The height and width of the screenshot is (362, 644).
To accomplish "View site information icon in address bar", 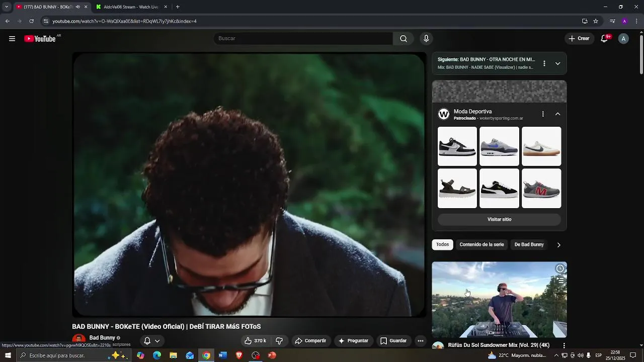I will [46, 21].
